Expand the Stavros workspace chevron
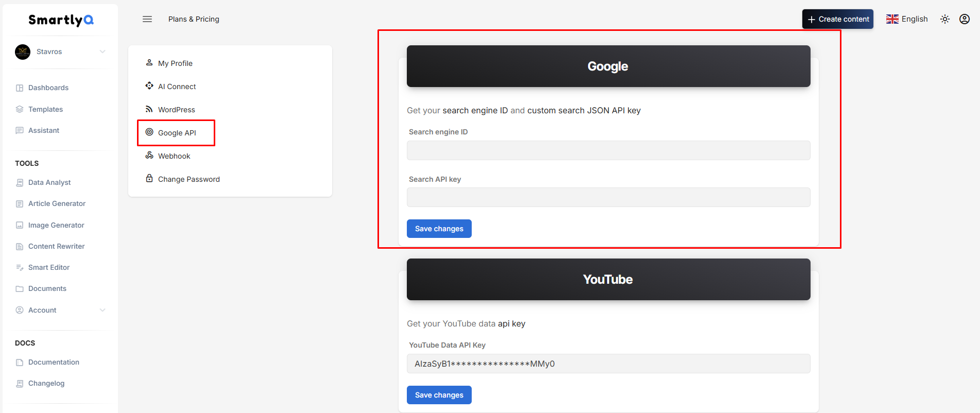The height and width of the screenshot is (413, 980). point(102,51)
